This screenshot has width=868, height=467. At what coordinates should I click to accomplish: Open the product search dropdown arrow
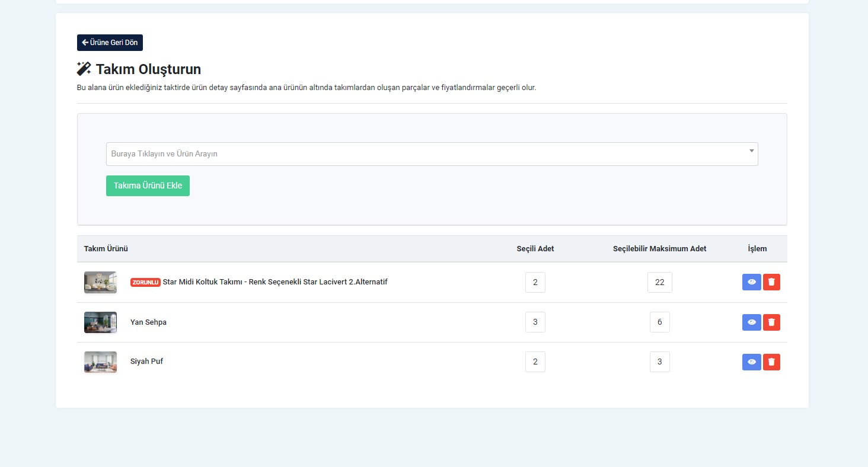pyautogui.click(x=751, y=151)
